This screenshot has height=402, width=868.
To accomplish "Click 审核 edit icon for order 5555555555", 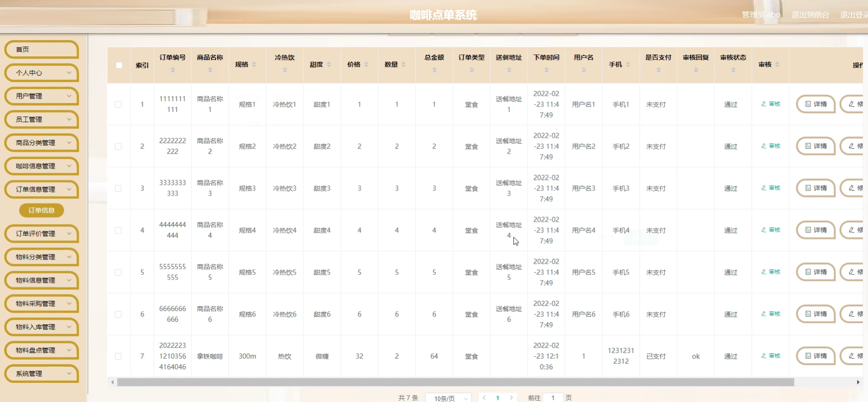I will pyautogui.click(x=764, y=272).
